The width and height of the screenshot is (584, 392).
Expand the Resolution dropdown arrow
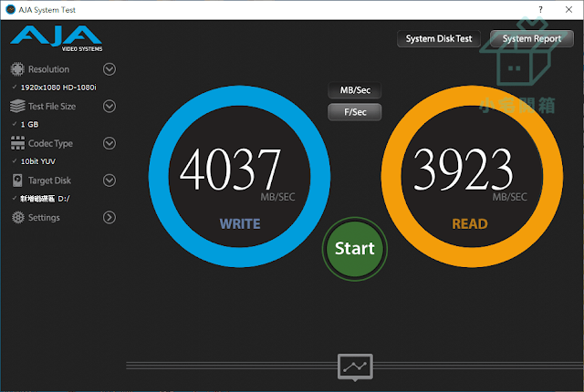[x=109, y=69]
